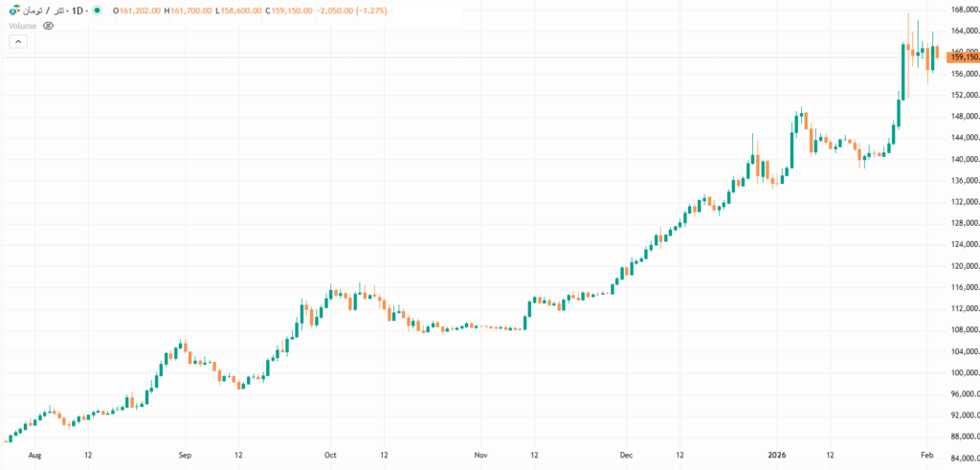Click the Dec label on time axis
Screen dimensions: 980x470
[x=627, y=455]
